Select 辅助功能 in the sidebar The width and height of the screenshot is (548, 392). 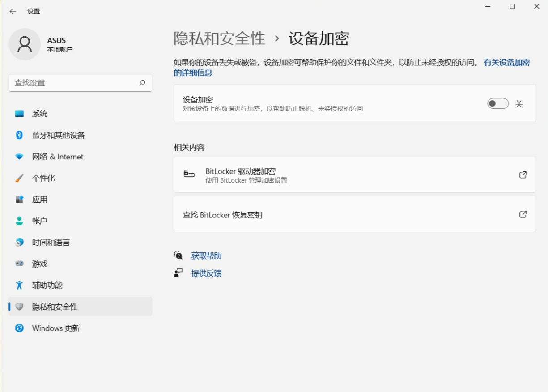point(47,285)
